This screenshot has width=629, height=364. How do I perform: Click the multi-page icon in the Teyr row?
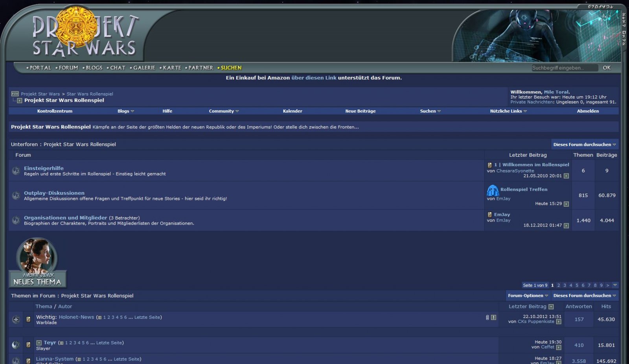[62, 343]
